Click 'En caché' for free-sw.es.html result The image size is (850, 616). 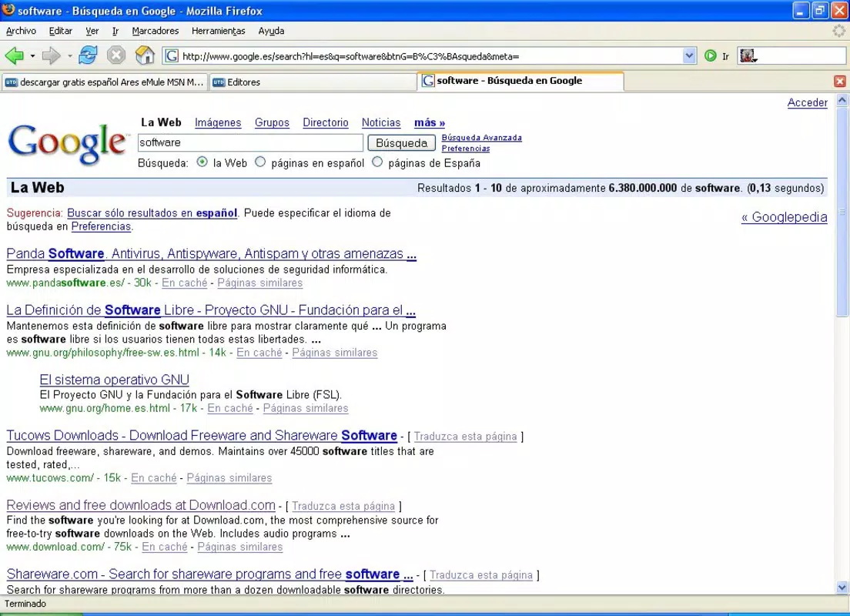point(259,353)
